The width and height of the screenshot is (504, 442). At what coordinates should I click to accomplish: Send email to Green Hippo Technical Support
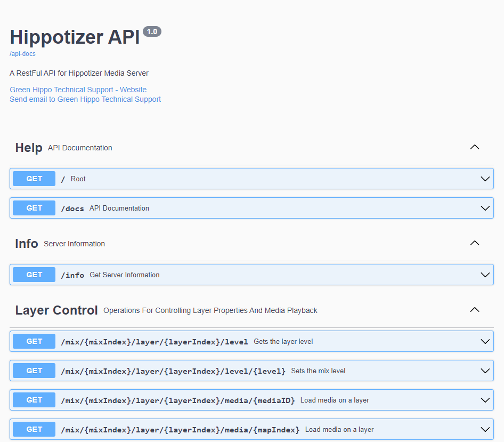pos(85,99)
